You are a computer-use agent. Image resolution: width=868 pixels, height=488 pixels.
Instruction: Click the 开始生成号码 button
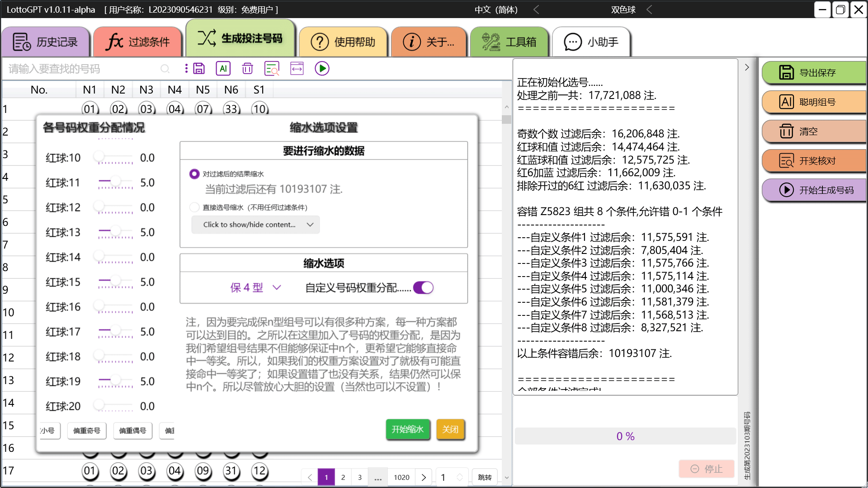814,190
